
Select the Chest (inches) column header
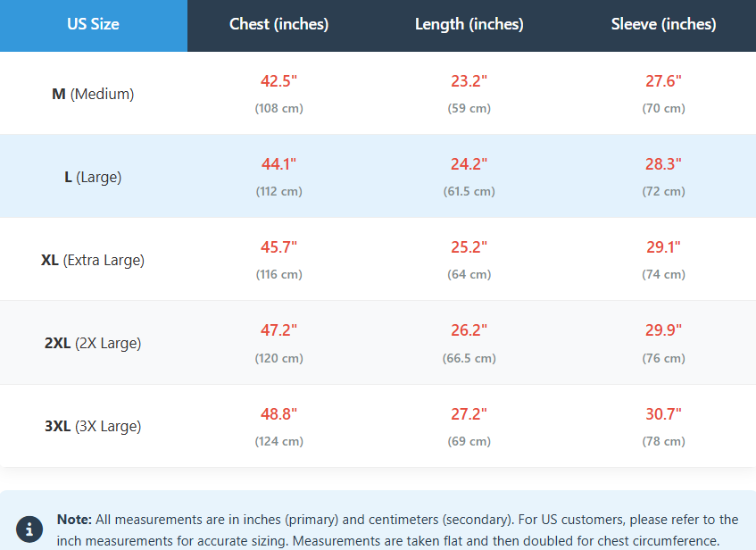pyautogui.click(x=278, y=25)
